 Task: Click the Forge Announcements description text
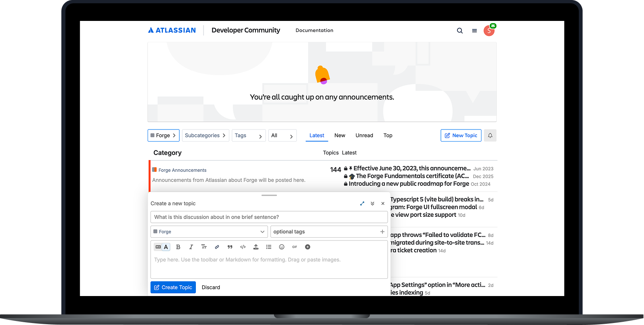228,180
